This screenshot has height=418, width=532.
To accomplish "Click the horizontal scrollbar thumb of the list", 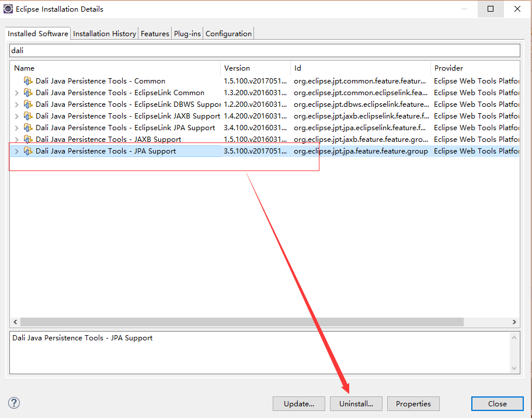I will [242, 322].
